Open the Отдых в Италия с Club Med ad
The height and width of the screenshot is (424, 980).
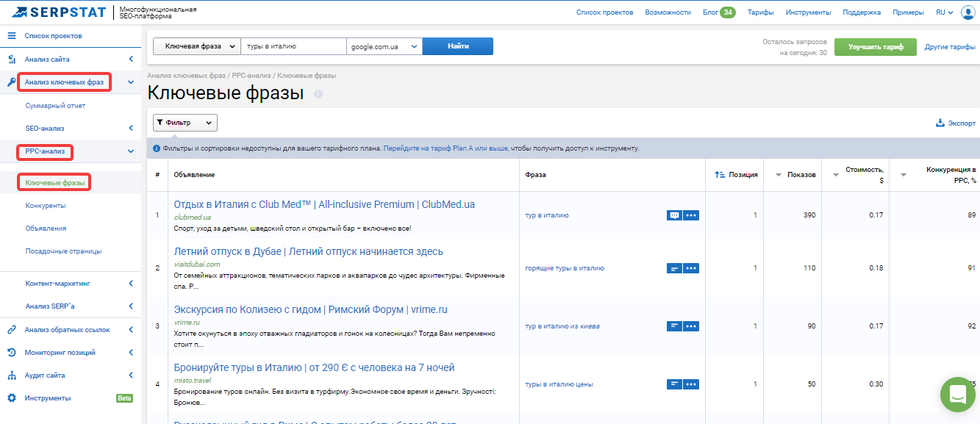(324, 204)
